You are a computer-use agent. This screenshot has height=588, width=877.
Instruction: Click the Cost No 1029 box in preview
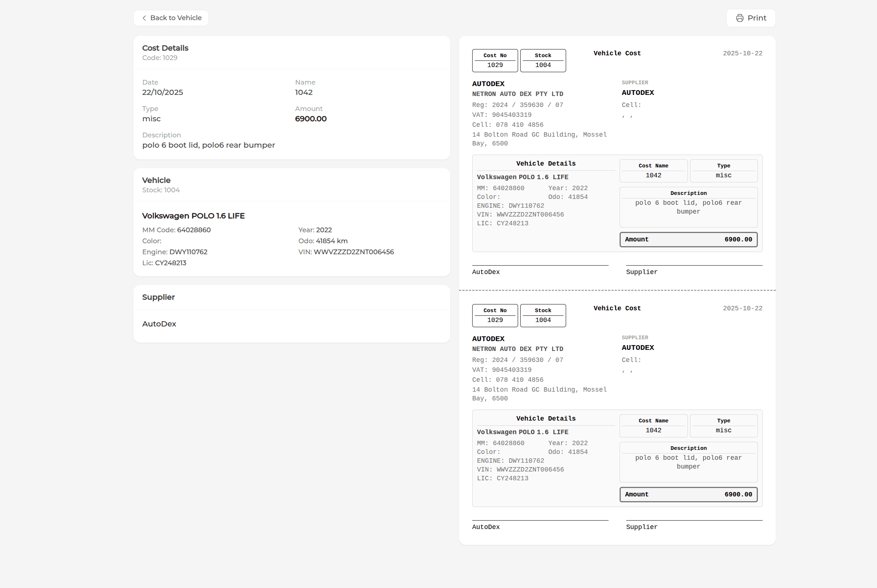495,60
